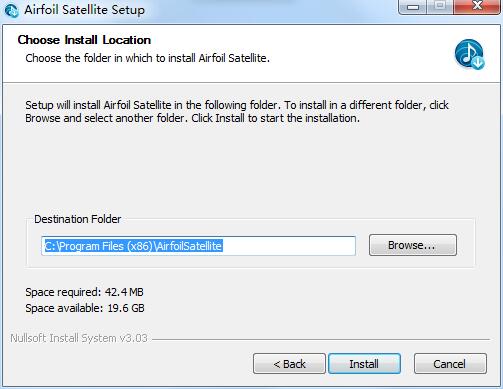The width and height of the screenshot is (503, 389).
Task: Select the Space available: 19.6 GB text
Action: (85, 308)
